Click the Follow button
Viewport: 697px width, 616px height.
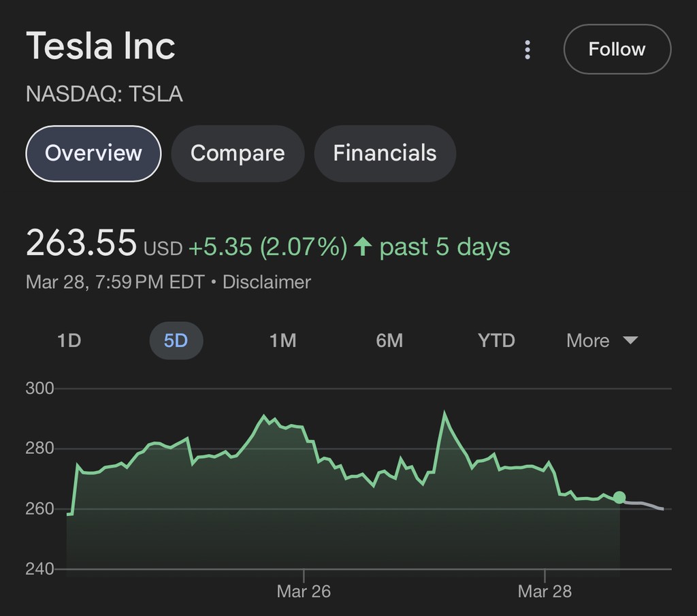pyautogui.click(x=617, y=49)
